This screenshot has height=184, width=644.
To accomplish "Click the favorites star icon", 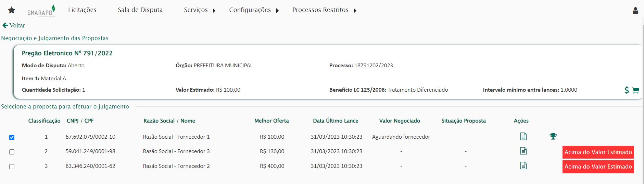I will coord(12,10).
